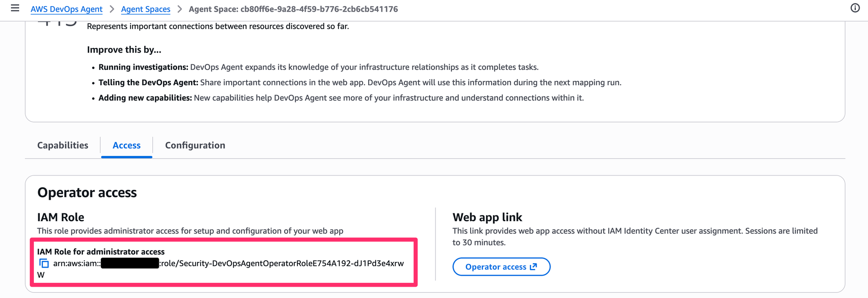The width and height of the screenshot is (868, 298).
Task: Click the redacted account ID black box
Action: click(x=130, y=263)
